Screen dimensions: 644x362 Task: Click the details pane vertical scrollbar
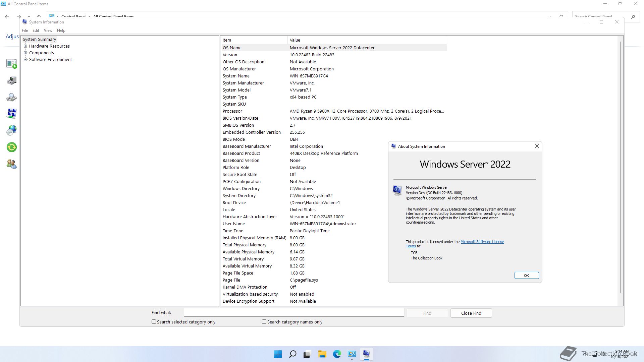tap(620, 168)
